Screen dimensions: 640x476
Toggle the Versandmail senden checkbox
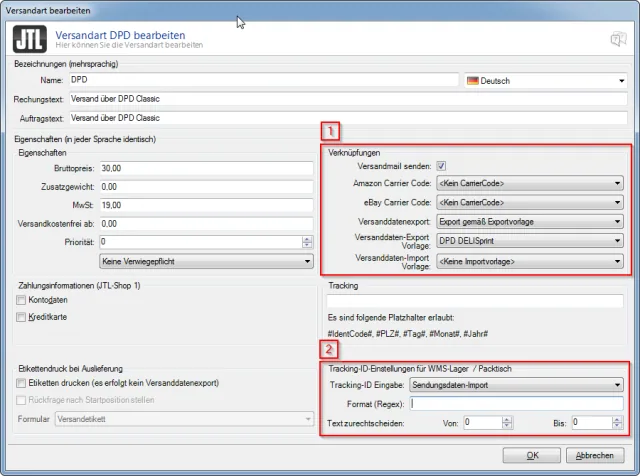coord(441,166)
